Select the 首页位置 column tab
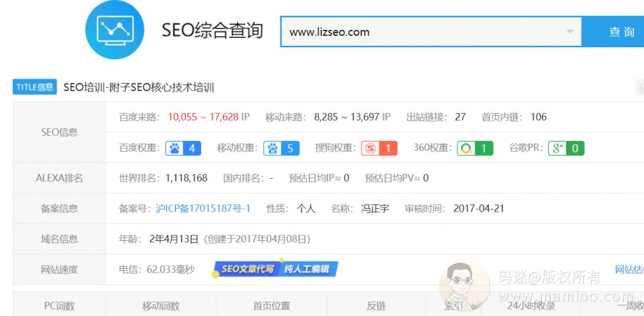This screenshot has height=316, width=644. tap(271, 305)
